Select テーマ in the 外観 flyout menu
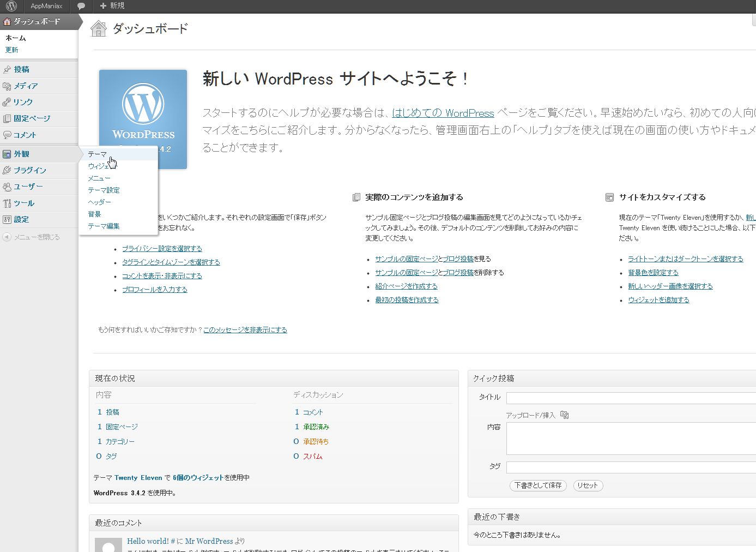 coord(98,154)
